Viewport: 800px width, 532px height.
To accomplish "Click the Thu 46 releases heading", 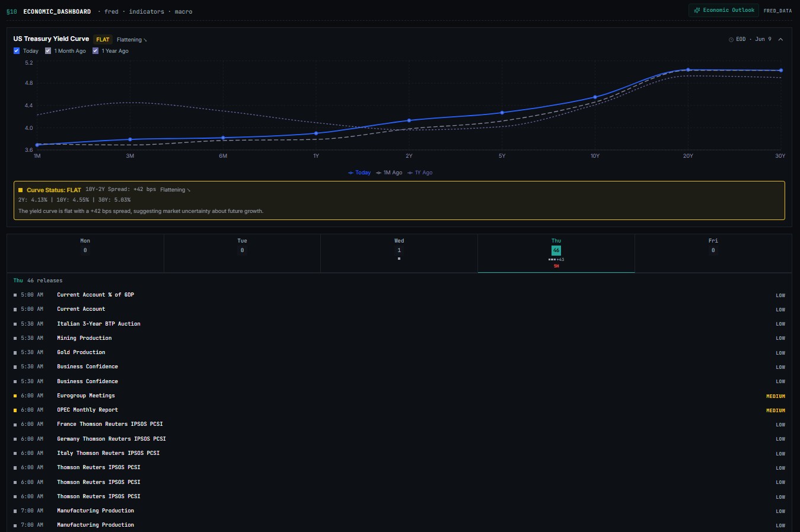I will coord(38,281).
